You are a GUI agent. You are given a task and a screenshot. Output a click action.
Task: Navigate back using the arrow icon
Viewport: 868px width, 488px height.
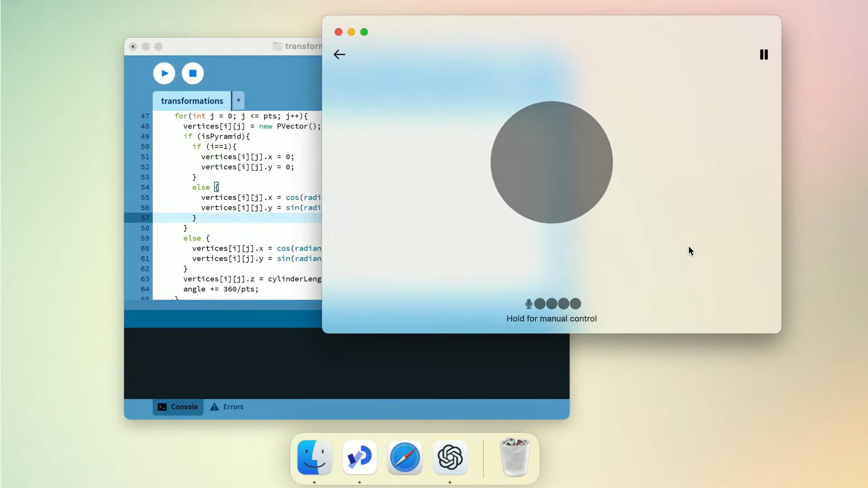tap(339, 54)
